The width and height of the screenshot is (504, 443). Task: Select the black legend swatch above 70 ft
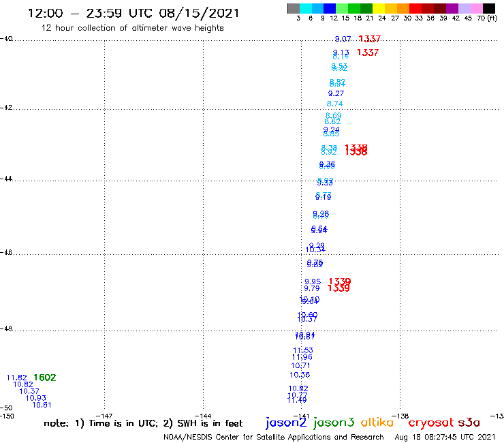click(x=488, y=8)
